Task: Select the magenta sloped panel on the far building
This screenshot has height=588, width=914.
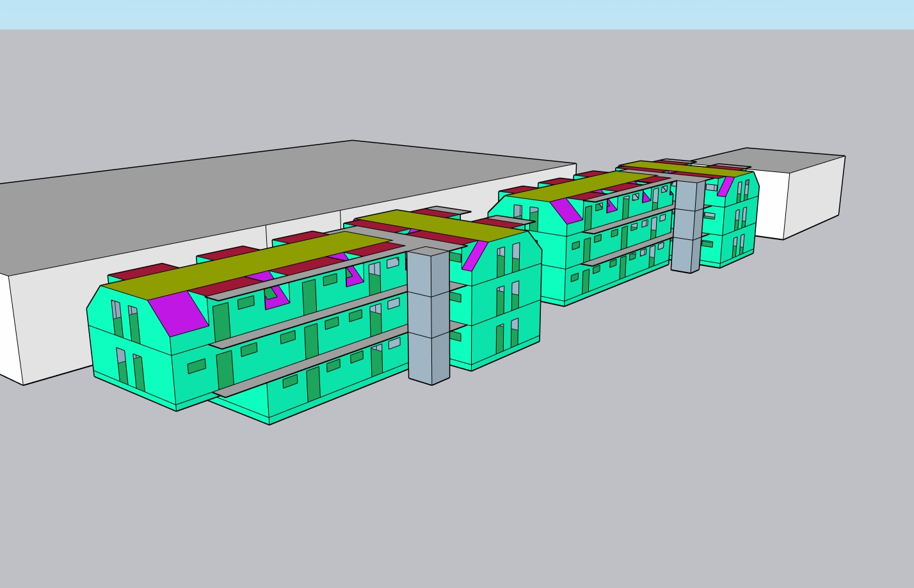Action: [566, 211]
